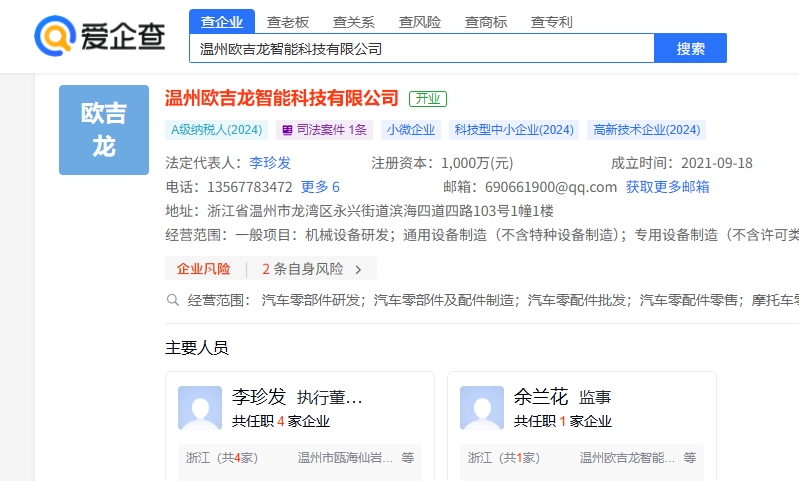
Task: Click the registered address text
Action: click(380, 211)
